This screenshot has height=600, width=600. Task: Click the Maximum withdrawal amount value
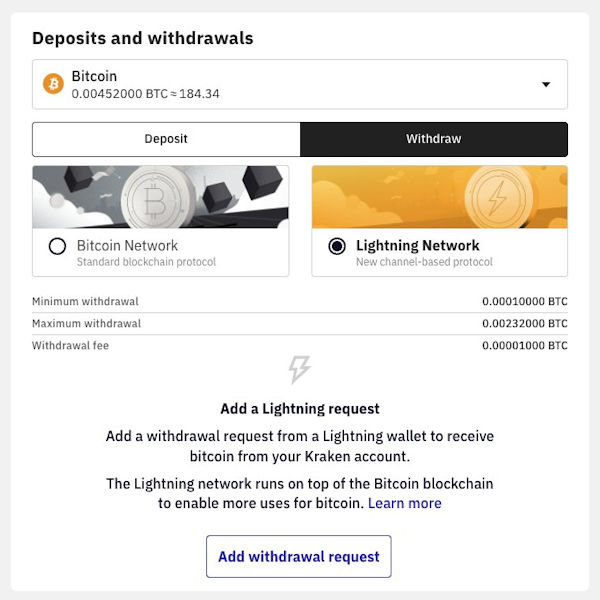click(x=524, y=324)
